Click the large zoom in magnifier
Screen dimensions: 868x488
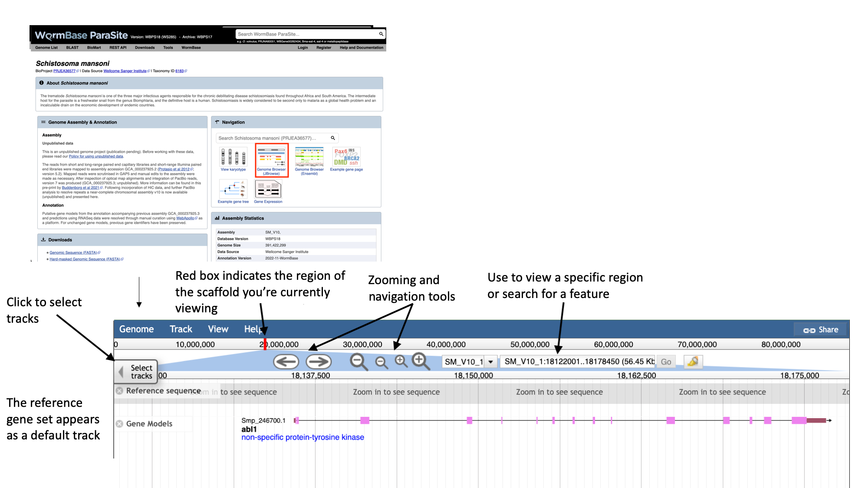[x=421, y=361]
